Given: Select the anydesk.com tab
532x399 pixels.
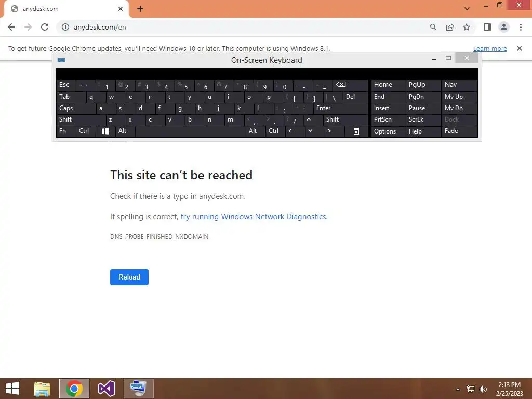Looking at the screenshot, I should pyautogui.click(x=66, y=9).
